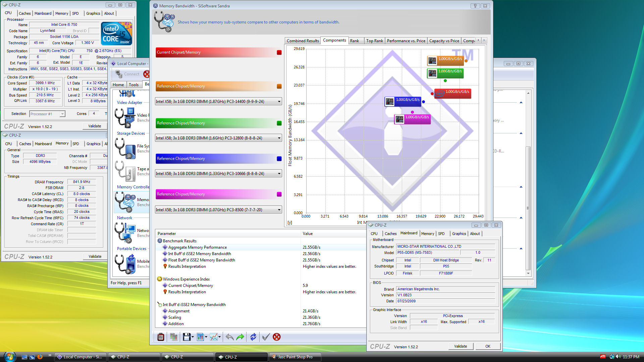Click the 21.55GB/s Aggregate Memory Performance value
The height and width of the screenshot is (362, 644).
click(x=311, y=247)
